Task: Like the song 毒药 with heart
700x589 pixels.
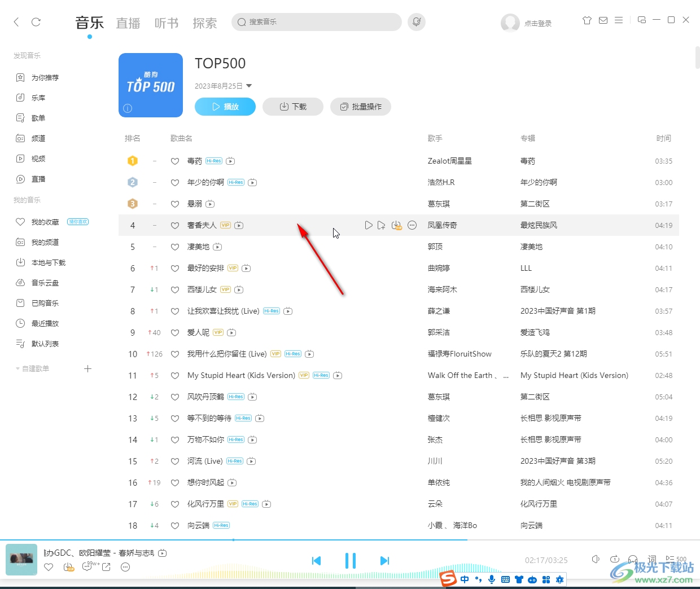Action: click(x=175, y=161)
